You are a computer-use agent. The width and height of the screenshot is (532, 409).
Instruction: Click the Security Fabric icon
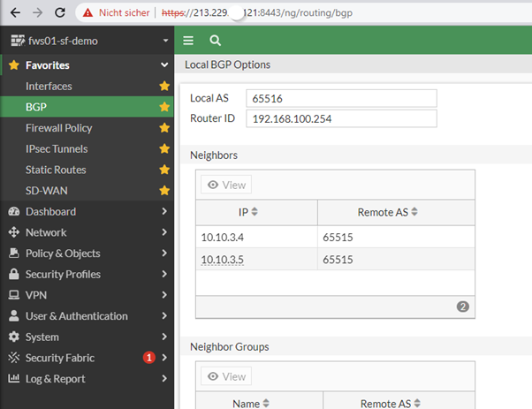click(x=14, y=358)
